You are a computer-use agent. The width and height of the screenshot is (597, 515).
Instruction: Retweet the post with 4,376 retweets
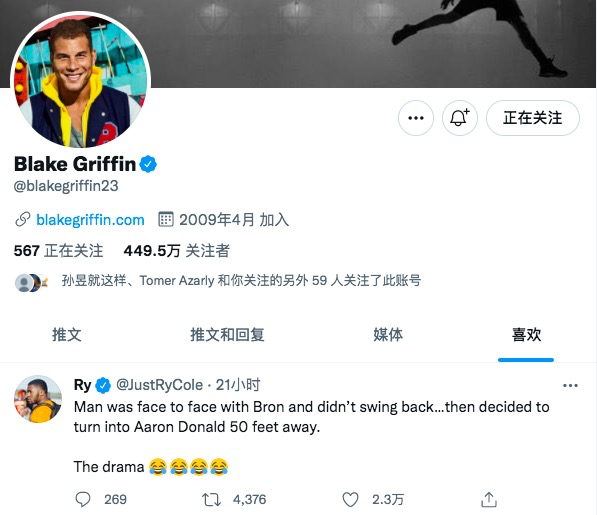coord(211,499)
